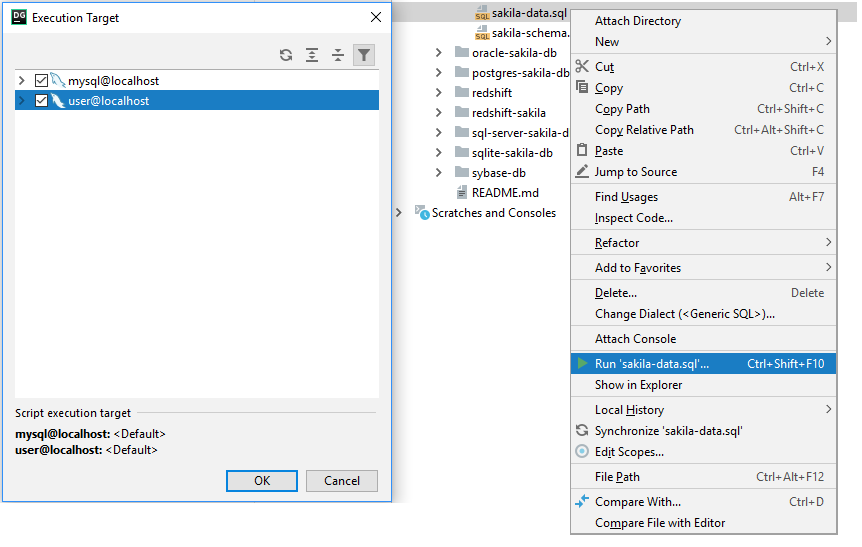Click the folder icon of redshift
Viewport: 862px width, 547px height.
click(462, 92)
